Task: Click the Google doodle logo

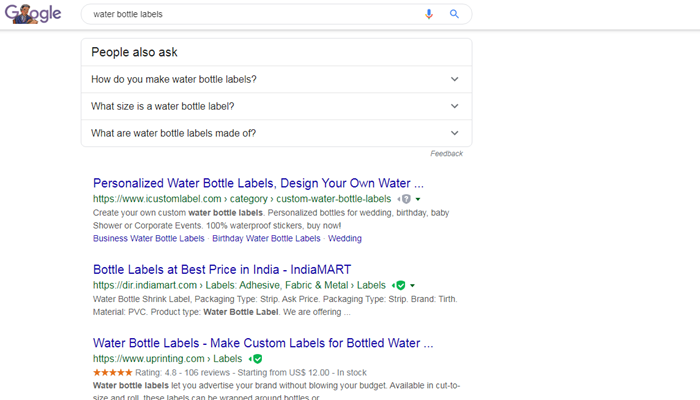Action: tap(33, 14)
